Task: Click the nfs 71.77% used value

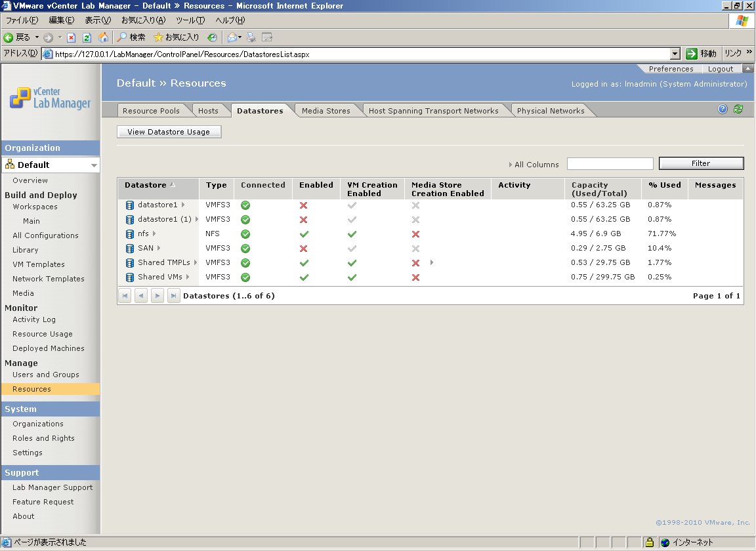Action: coord(661,234)
